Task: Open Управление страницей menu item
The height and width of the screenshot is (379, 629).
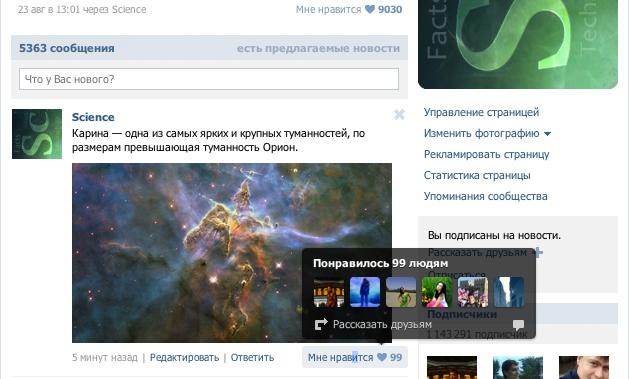Action: [481, 112]
